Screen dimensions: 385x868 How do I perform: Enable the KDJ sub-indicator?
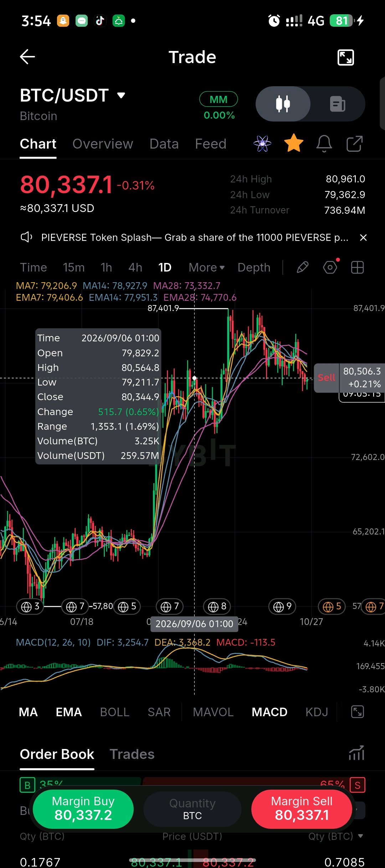[317, 712]
